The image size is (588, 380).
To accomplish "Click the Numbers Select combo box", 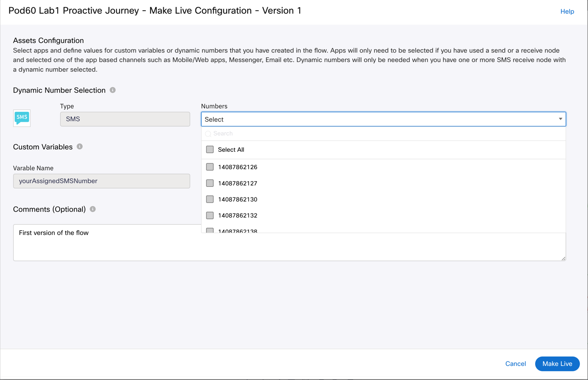I will tap(383, 119).
